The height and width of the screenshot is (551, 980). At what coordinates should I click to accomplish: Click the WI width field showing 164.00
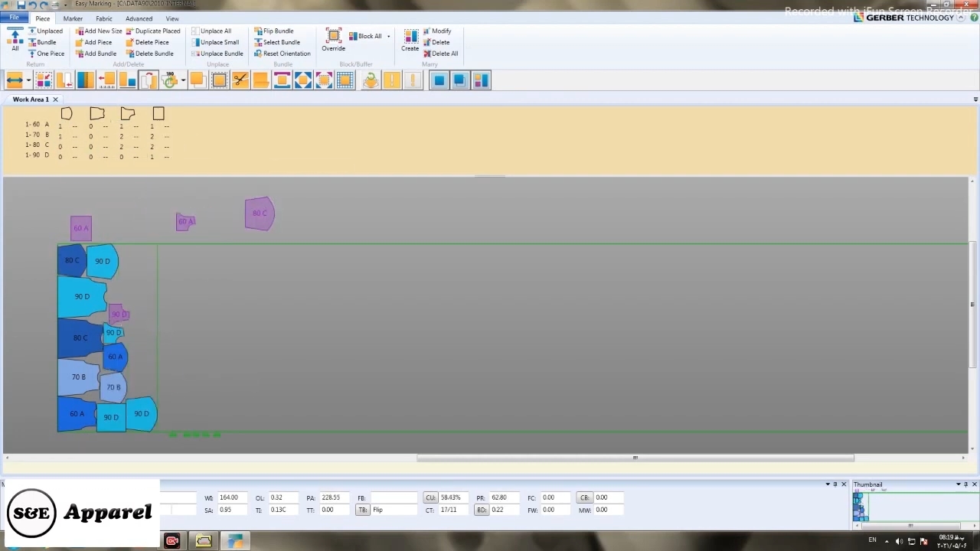pos(236,497)
